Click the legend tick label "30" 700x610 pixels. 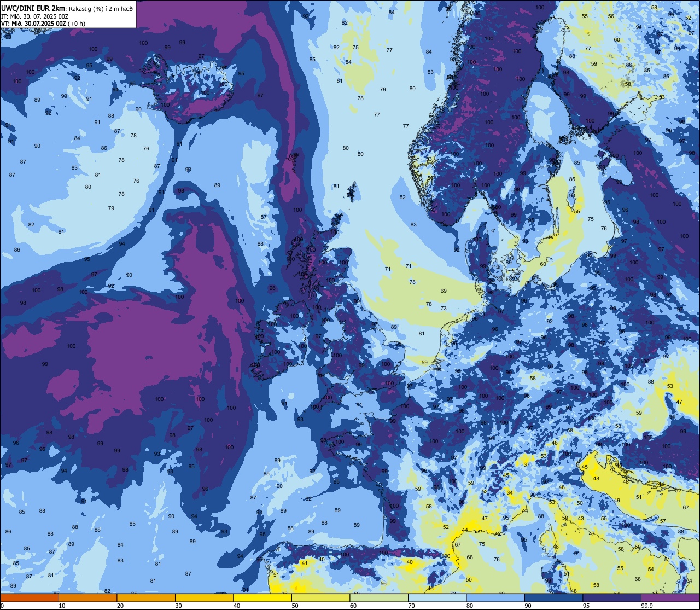178,606
